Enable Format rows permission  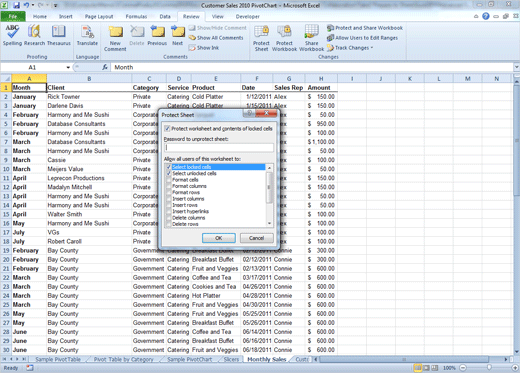click(x=169, y=192)
